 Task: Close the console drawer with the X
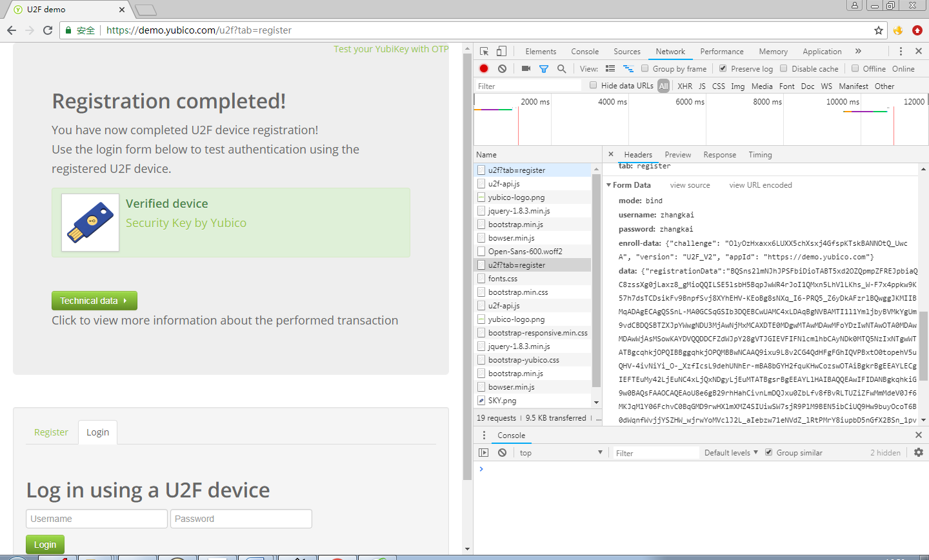point(919,435)
